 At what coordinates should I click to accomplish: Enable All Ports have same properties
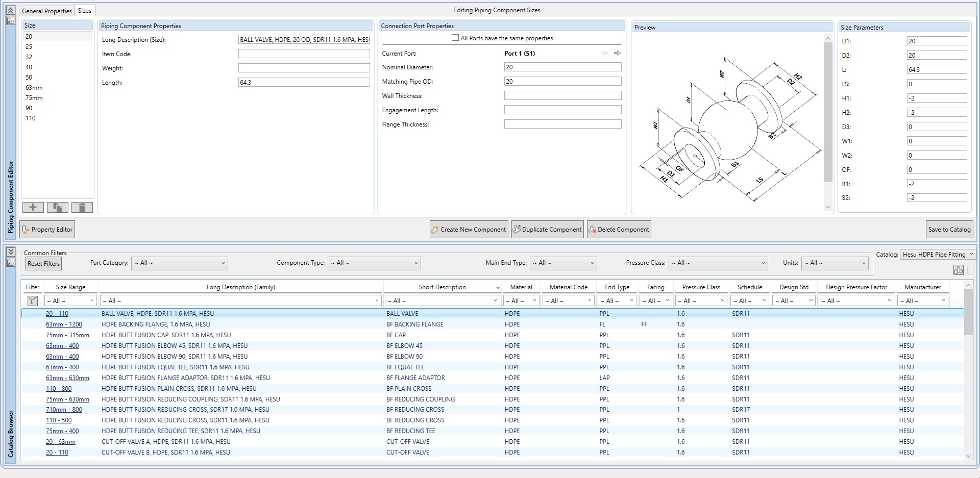coord(455,38)
